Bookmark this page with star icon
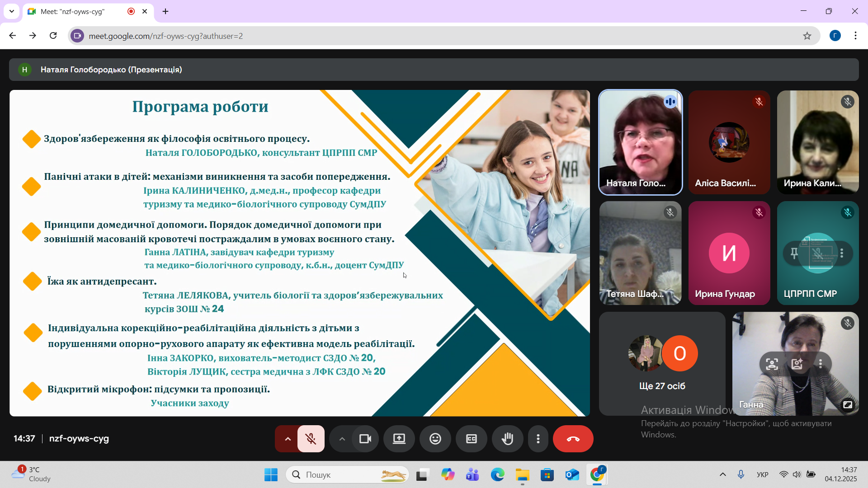The width and height of the screenshot is (868, 488). (807, 36)
